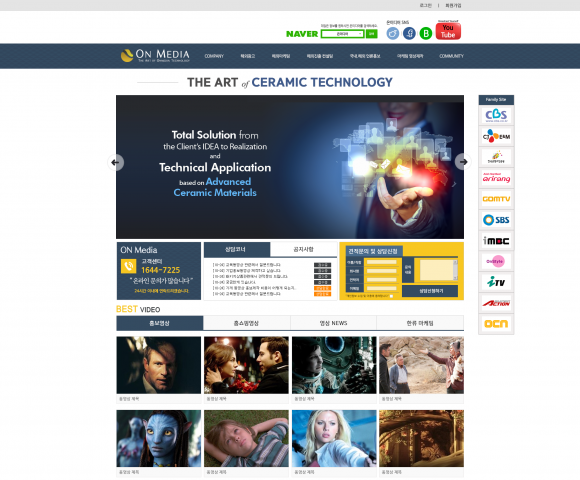Image resolution: width=580 pixels, height=480 pixels.
Task: Click the first input field in inquiry form
Action: 381,262
